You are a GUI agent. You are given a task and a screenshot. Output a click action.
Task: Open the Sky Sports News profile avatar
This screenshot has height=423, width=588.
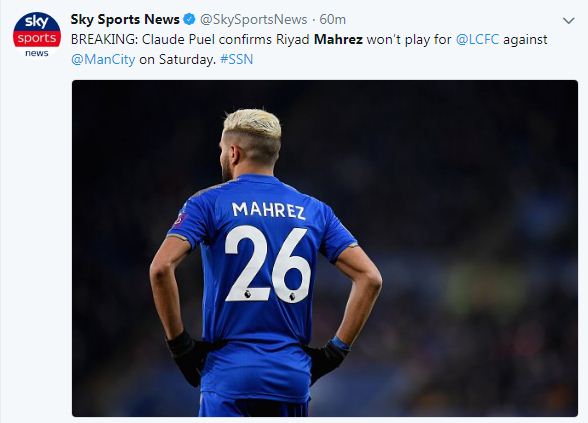(37, 35)
